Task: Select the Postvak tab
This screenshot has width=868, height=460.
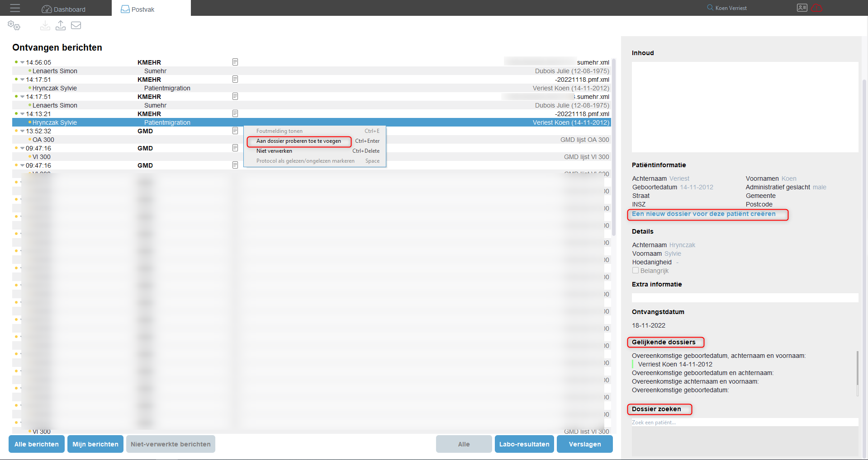Action: click(151, 9)
